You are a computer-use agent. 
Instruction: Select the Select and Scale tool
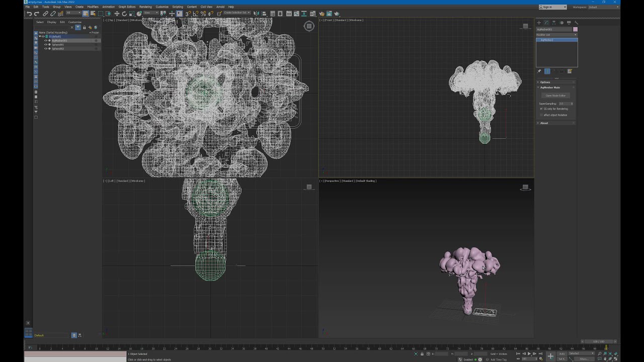click(131, 14)
